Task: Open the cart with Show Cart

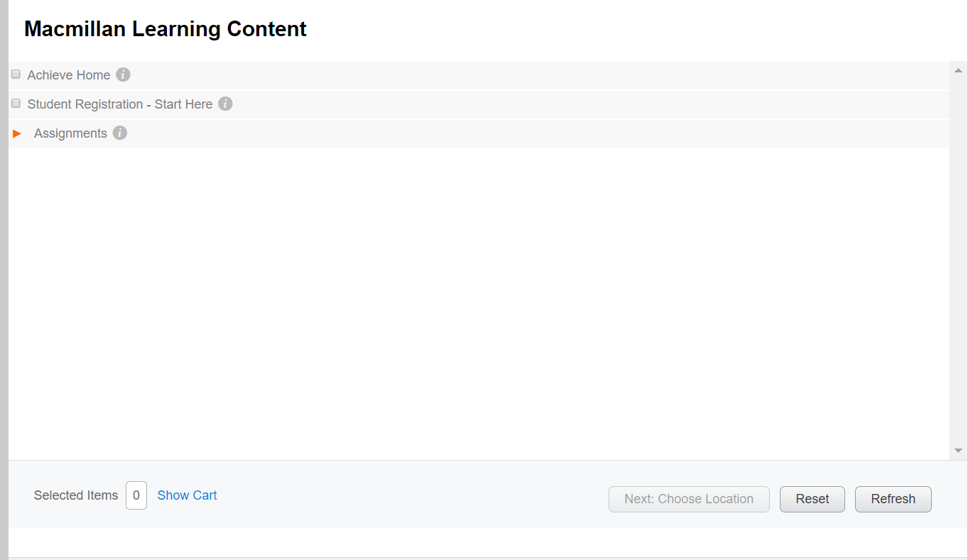Action: point(187,495)
